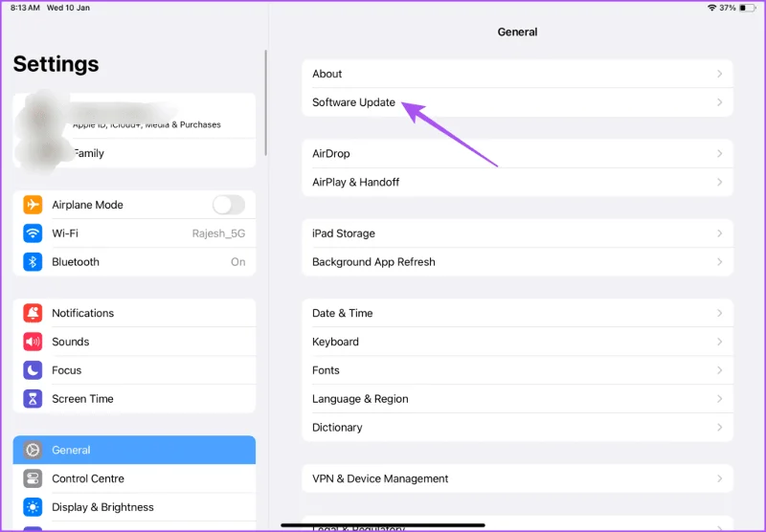766x532 pixels.
Task: Tap the General page title
Action: (x=517, y=32)
